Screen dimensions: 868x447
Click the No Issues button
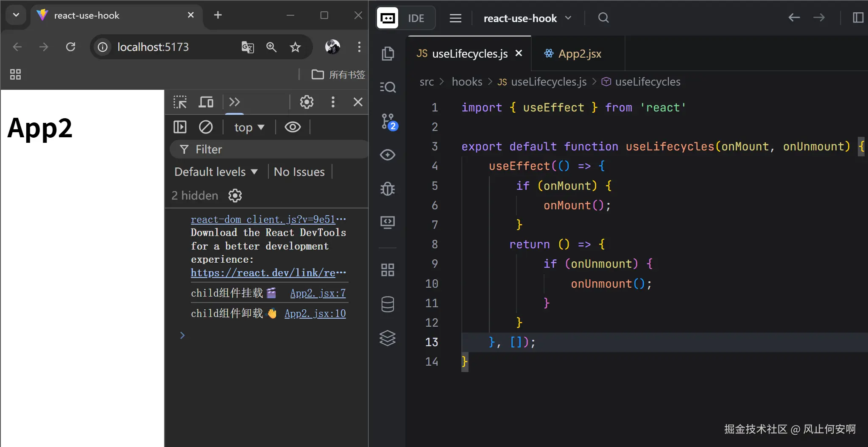[299, 172]
